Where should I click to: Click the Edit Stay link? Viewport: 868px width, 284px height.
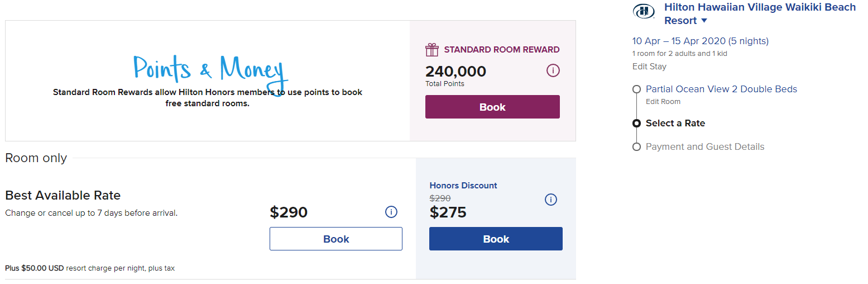(x=649, y=67)
